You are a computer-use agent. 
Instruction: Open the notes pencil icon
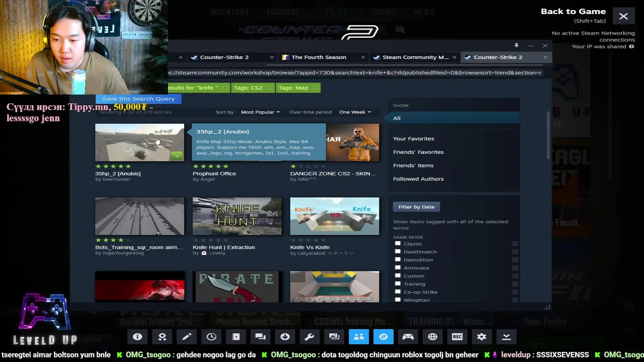coord(187,337)
